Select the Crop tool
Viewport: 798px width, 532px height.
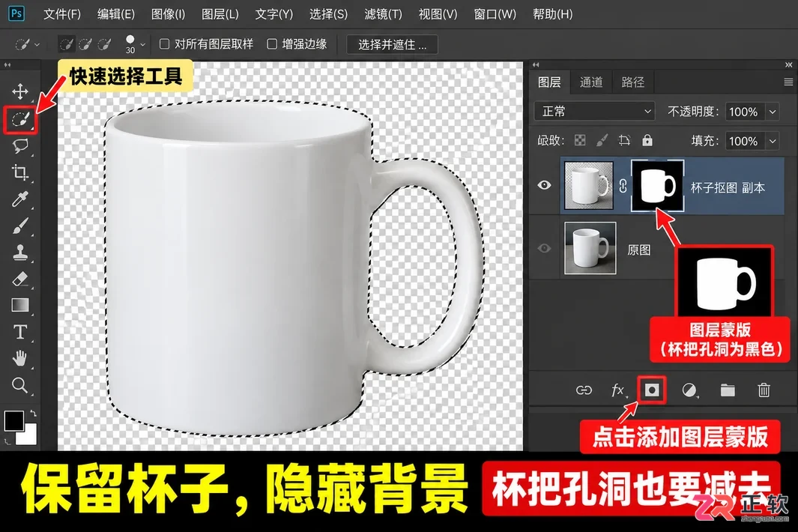tap(19, 172)
